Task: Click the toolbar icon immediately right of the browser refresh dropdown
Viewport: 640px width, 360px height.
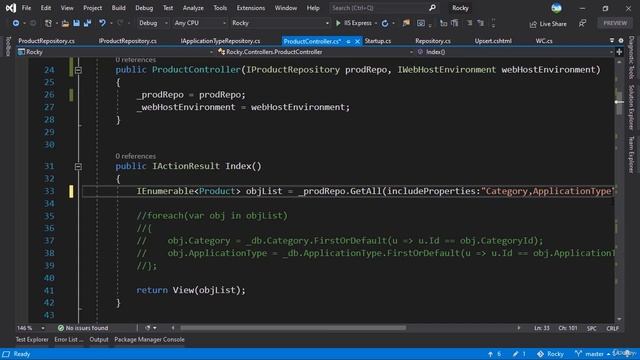Action: pos(406,23)
